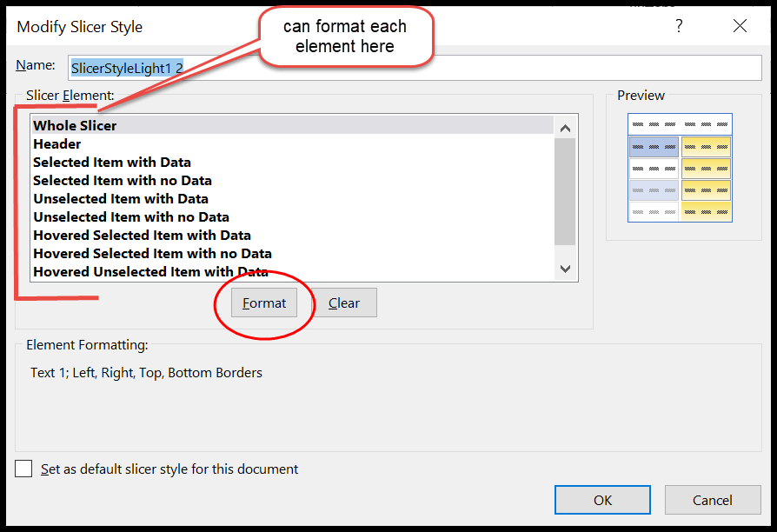Enable Set as default slicer style checkbox
777x532 pixels.
[24, 469]
